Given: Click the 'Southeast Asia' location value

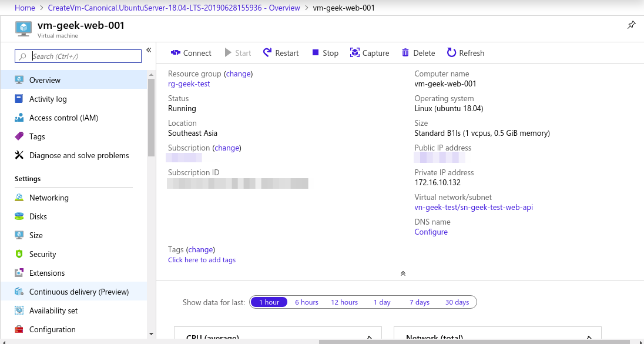Looking at the screenshot, I should 193,133.
